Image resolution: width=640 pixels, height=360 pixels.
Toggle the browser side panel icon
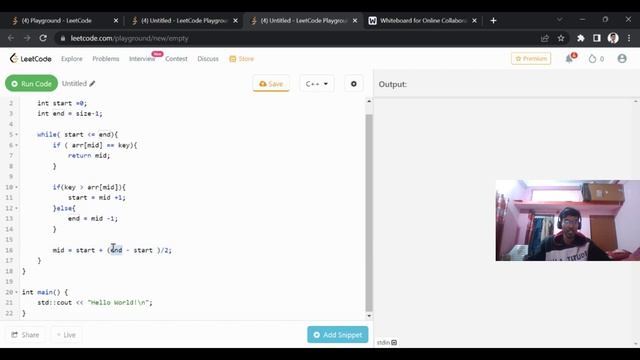click(597, 38)
